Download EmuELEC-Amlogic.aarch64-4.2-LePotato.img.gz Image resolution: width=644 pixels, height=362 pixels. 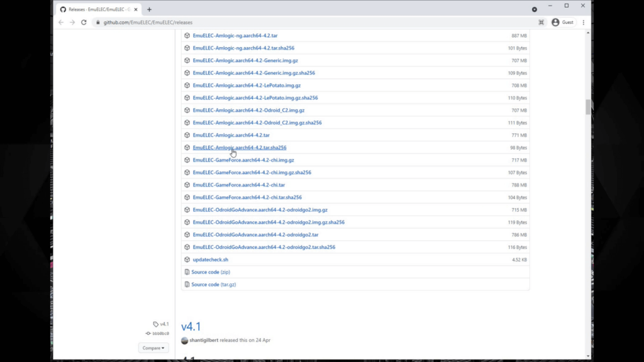pos(247,85)
